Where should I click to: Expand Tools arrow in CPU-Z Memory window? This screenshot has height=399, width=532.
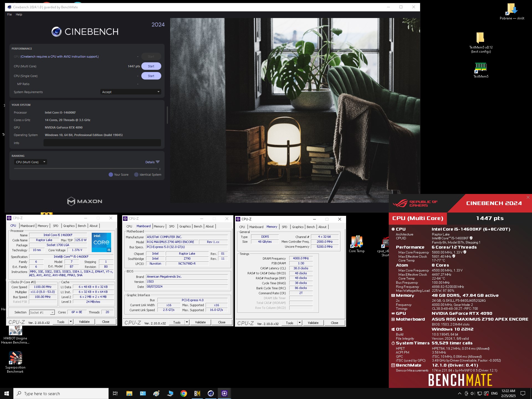click(x=300, y=323)
